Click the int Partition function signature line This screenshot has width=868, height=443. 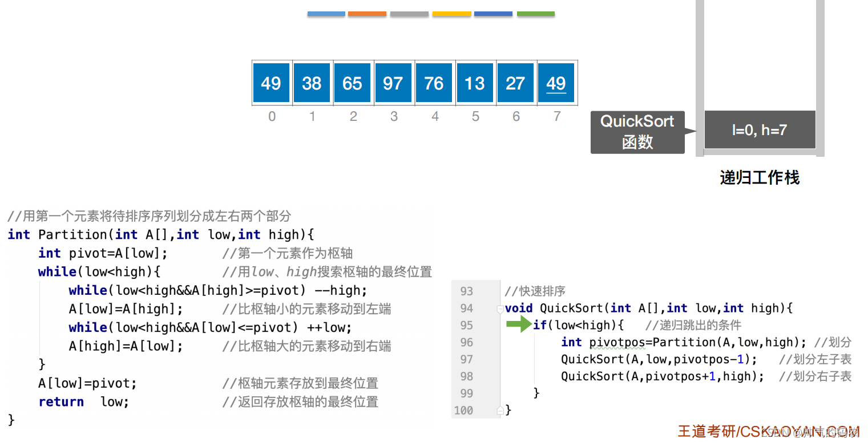coord(161,234)
